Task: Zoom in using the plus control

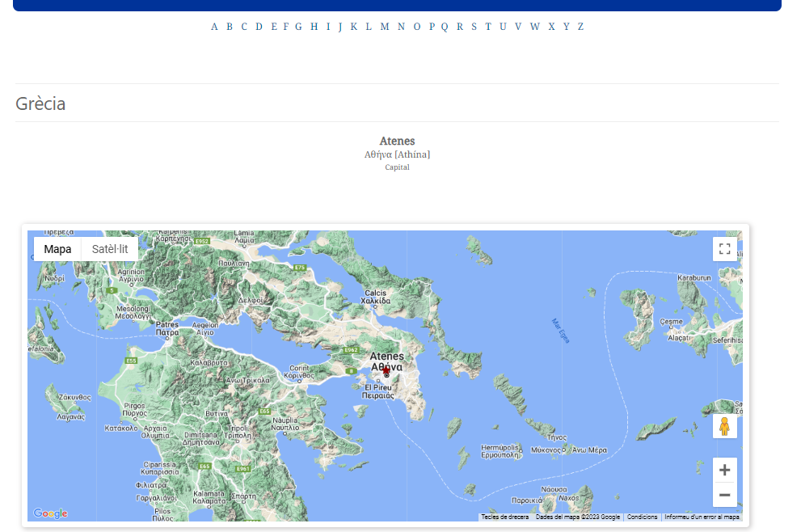Action: pos(724,470)
